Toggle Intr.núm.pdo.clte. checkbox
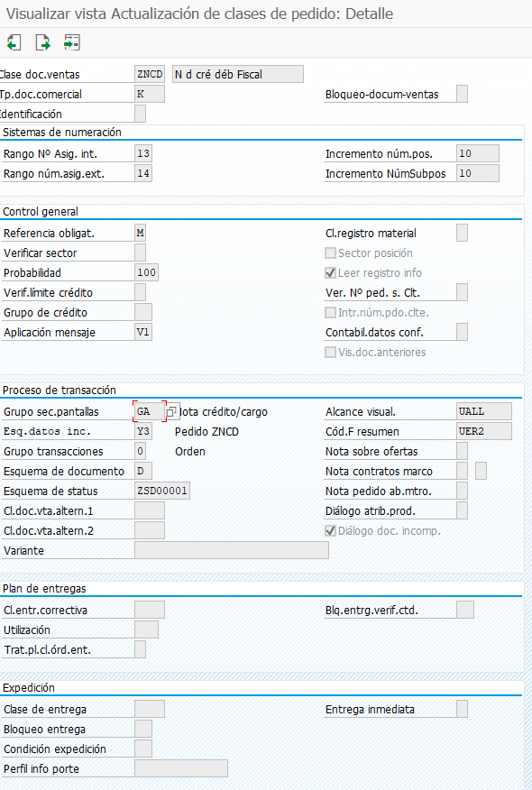 (x=331, y=312)
